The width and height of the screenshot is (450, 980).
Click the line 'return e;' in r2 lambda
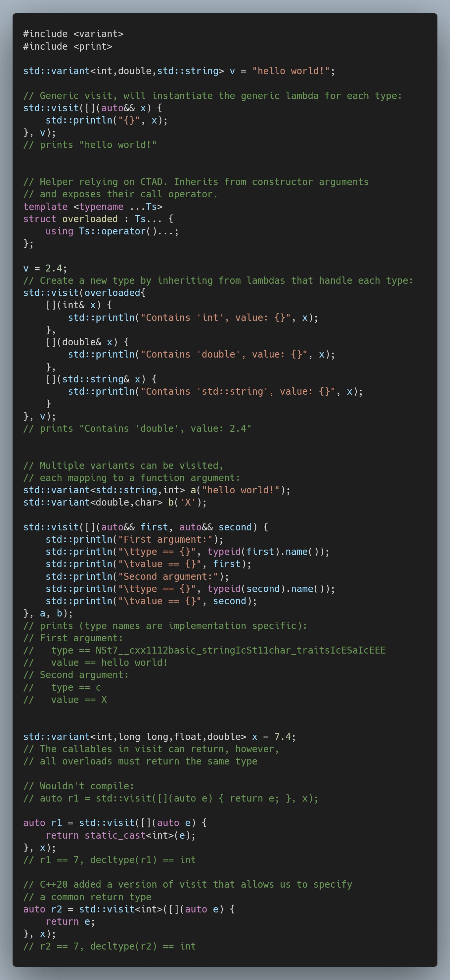pos(70,921)
